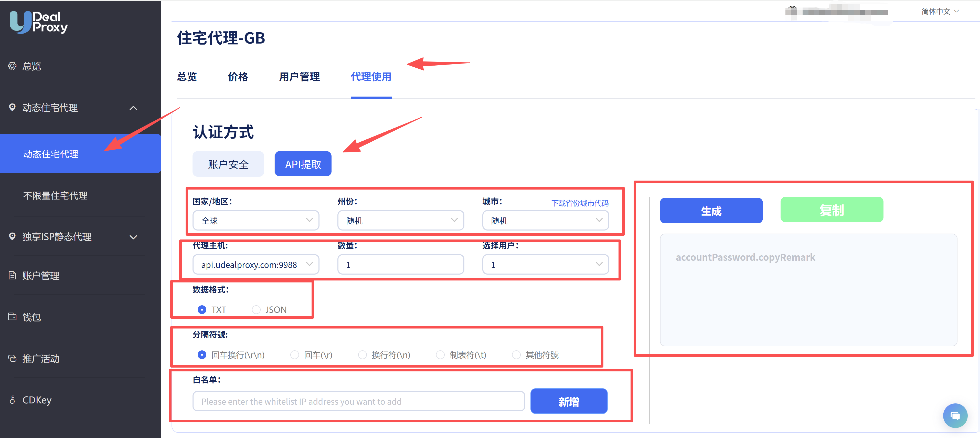Click the CDKey key icon
Viewport: 980px width, 438px height.
click(x=12, y=400)
